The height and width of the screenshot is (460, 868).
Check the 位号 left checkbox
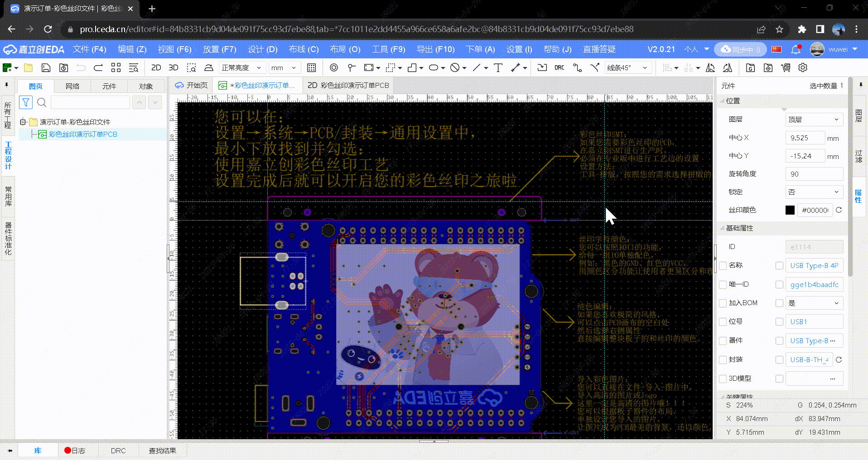(723, 322)
